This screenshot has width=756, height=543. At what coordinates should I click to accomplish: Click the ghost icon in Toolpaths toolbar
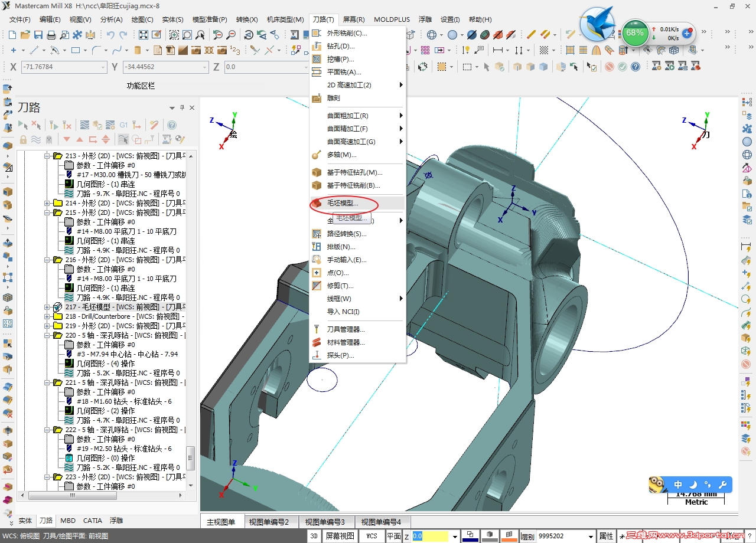[x=49, y=140]
